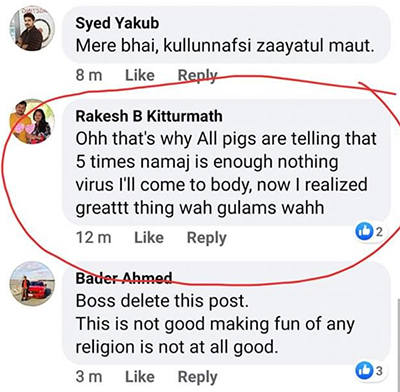Visit Rakesh B Kitturmath's profile via name
Screen dimensions: 400x392
(149, 116)
